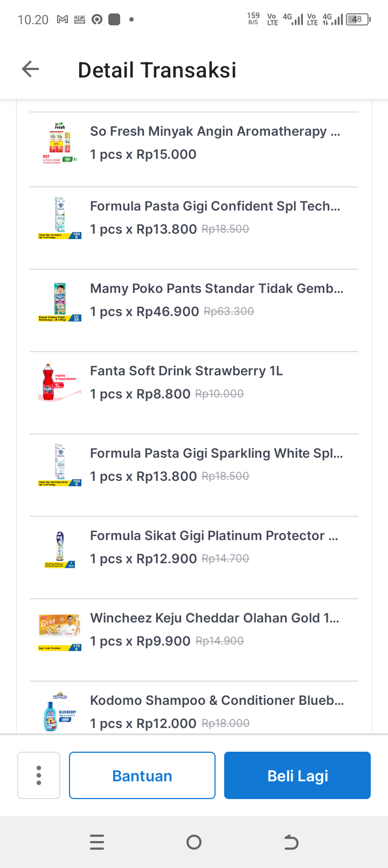
Task: Open Wincheez Keju Cheddar Olahan Gold title
Action: pyautogui.click(x=214, y=618)
